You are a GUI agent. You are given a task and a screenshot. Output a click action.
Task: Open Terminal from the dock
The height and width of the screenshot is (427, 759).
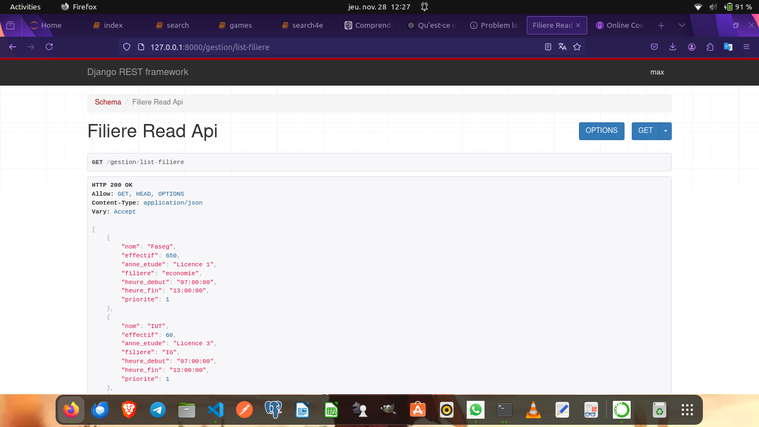click(x=504, y=410)
